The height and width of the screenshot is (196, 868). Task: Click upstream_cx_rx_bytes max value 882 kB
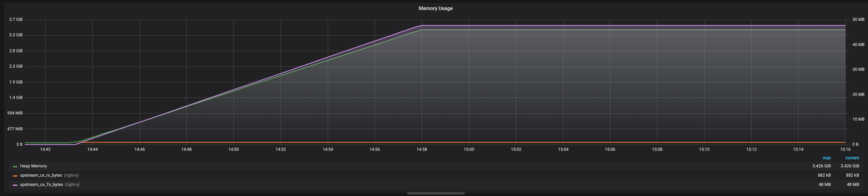824,176
